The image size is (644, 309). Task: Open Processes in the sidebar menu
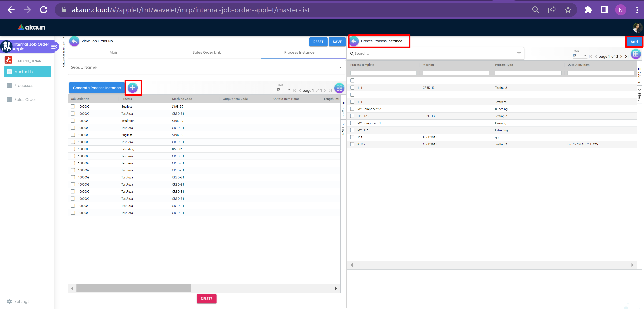(x=24, y=86)
